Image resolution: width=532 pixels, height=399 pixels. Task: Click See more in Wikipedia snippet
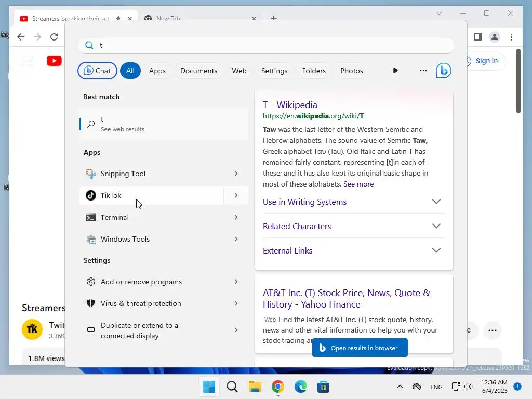(x=358, y=184)
